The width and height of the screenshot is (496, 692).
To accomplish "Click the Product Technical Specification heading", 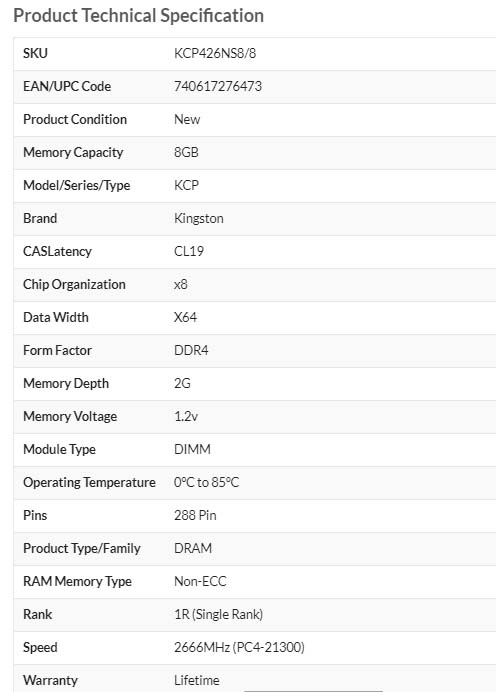I will 139,15.
